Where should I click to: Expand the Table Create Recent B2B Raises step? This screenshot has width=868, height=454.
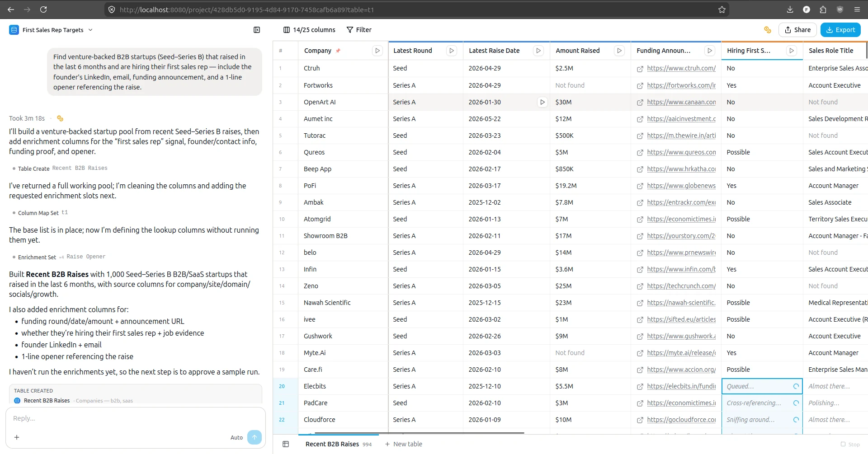[60, 168]
